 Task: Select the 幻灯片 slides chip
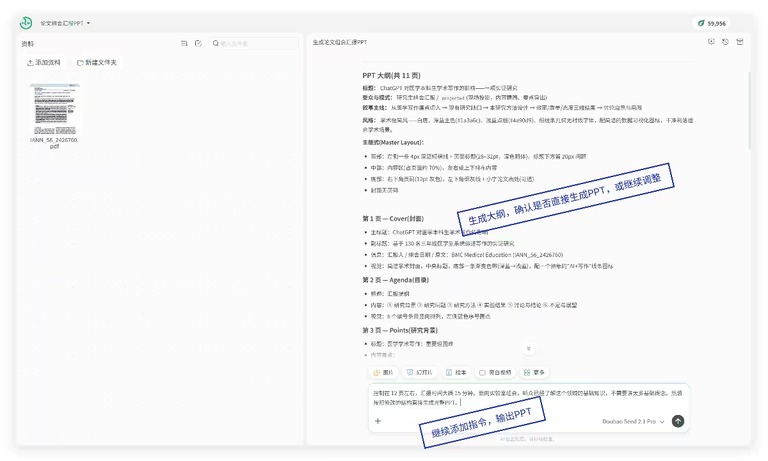pos(420,372)
